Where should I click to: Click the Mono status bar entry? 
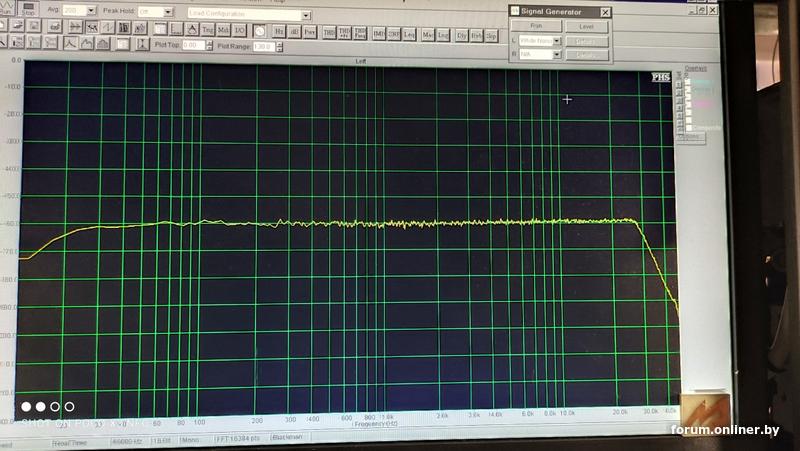(x=190, y=439)
